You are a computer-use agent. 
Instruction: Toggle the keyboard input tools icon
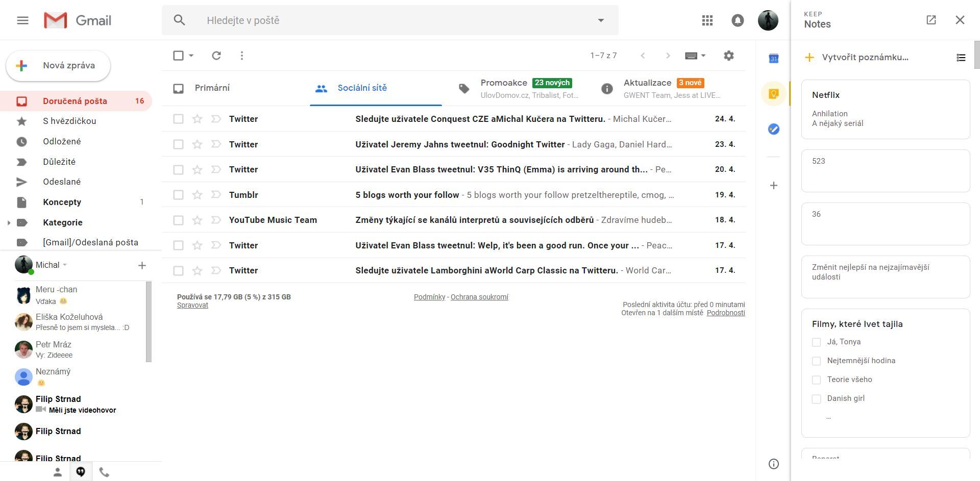[692, 56]
